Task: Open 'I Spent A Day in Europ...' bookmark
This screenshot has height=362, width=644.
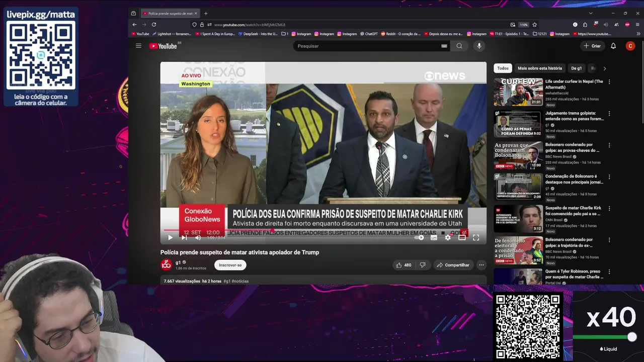Action: [215, 34]
